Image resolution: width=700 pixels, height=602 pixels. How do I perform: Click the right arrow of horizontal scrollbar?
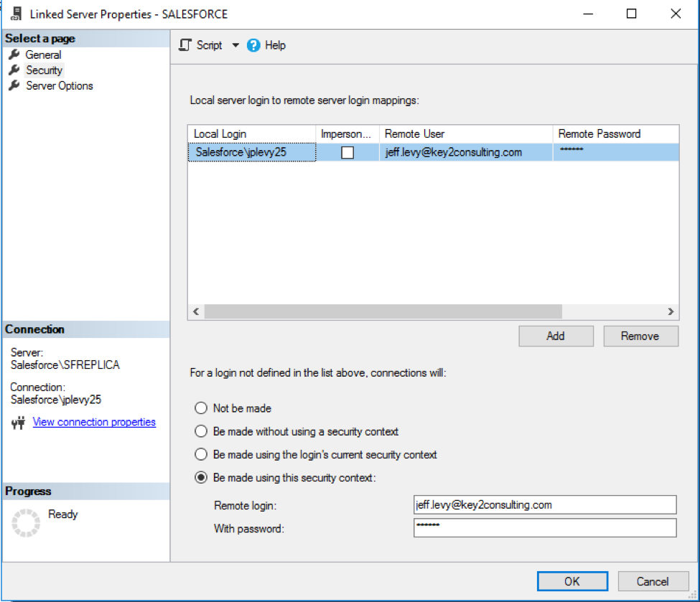(x=671, y=311)
